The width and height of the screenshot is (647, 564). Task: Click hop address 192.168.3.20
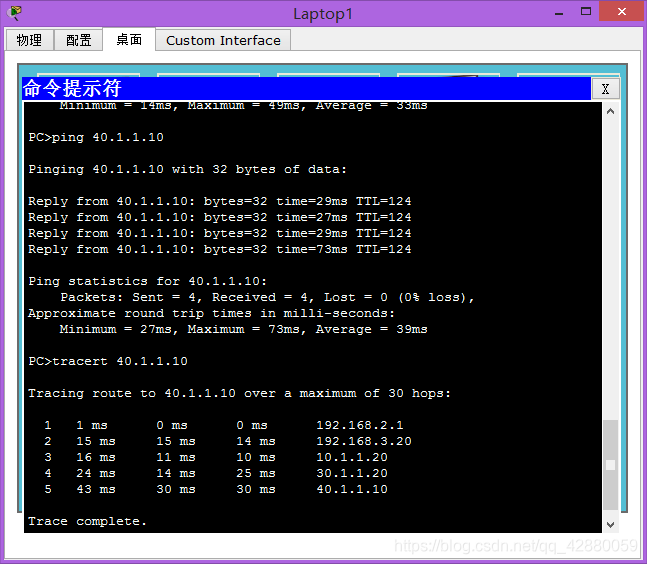click(364, 441)
